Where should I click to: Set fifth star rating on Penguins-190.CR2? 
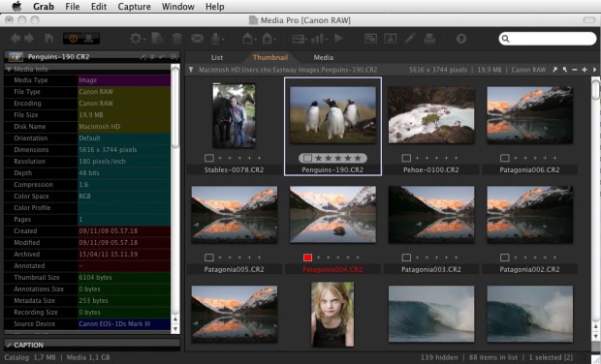358,158
